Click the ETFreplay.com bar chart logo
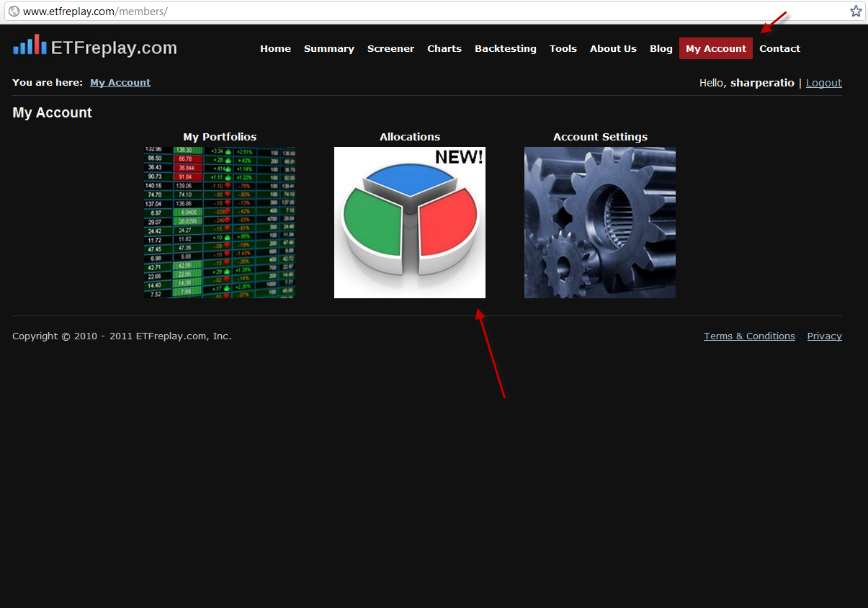The width and height of the screenshot is (868, 608). click(30, 45)
